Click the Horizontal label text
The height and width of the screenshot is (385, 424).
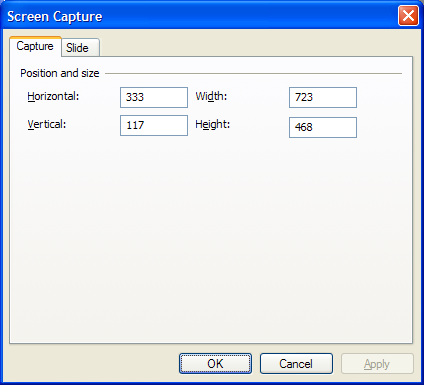(x=53, y=96)
